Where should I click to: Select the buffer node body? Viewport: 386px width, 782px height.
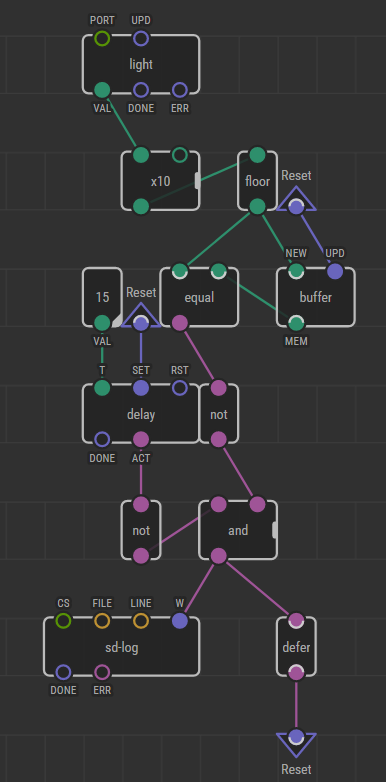click(x=316, y=297)
